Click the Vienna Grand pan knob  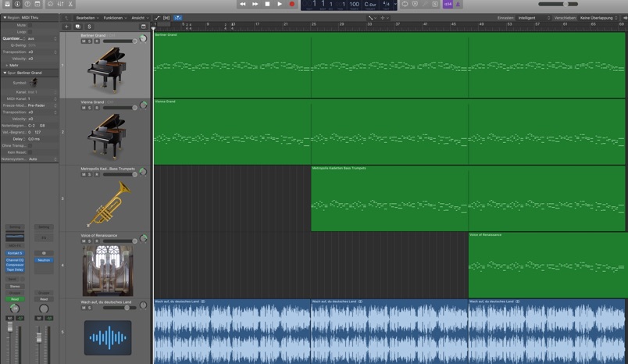point(143,105)
